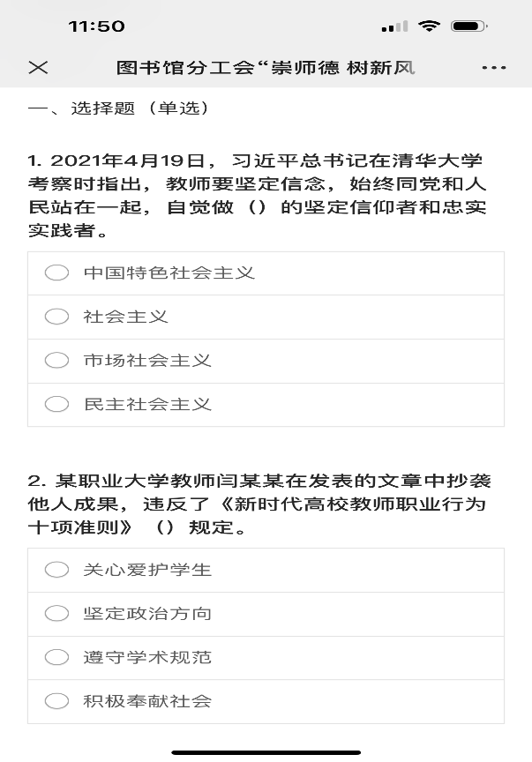Tap the 选择题 (单选) section heading
This screenshot has width=532, height=762.
click(118, 108)
